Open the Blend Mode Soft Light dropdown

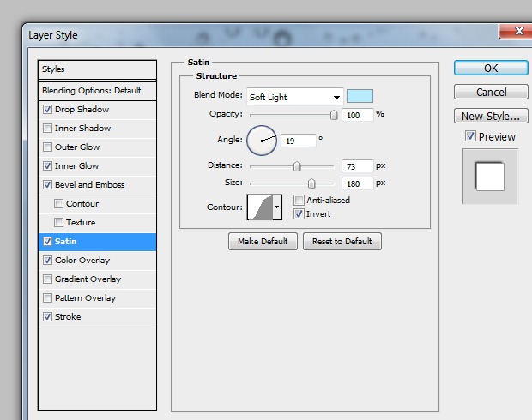pos(294,98)
